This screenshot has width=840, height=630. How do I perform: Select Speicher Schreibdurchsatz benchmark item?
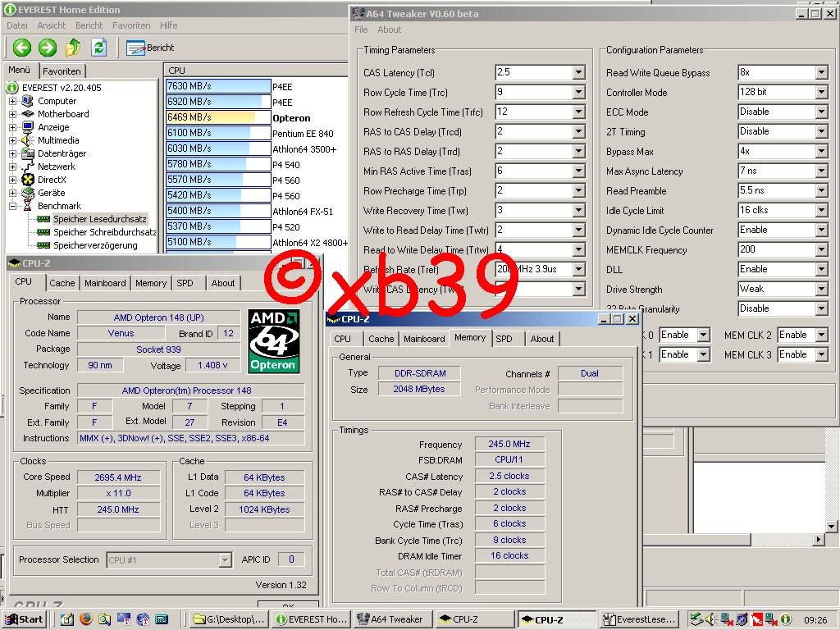tap(104, 232)
